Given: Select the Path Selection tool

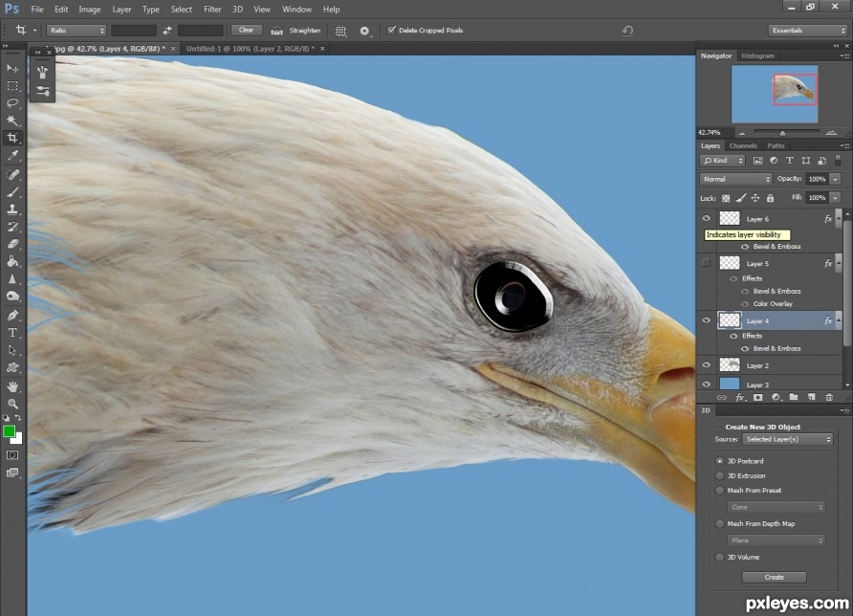Looking at the screenshot, I should pos(12,350).
